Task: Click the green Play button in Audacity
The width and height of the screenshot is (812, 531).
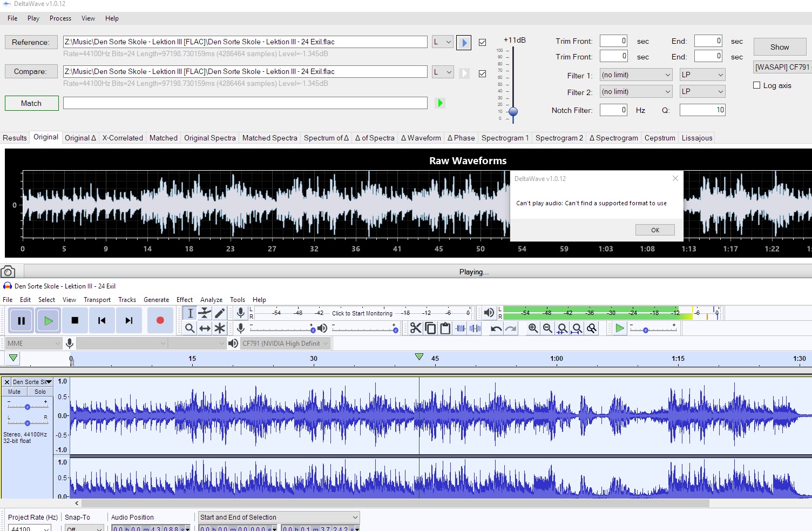Action: pos(48,320)
